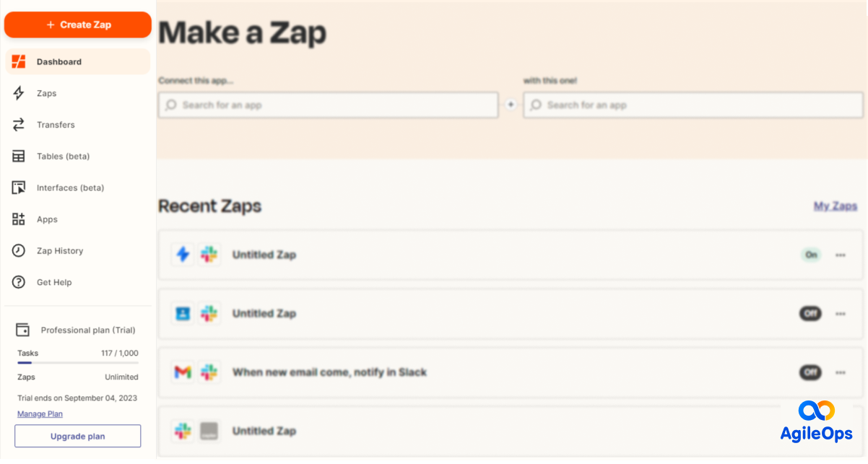Click the Gmail icon on the email Zap
Viewport: 868px width, 464px height.
[x=183, y=372]
